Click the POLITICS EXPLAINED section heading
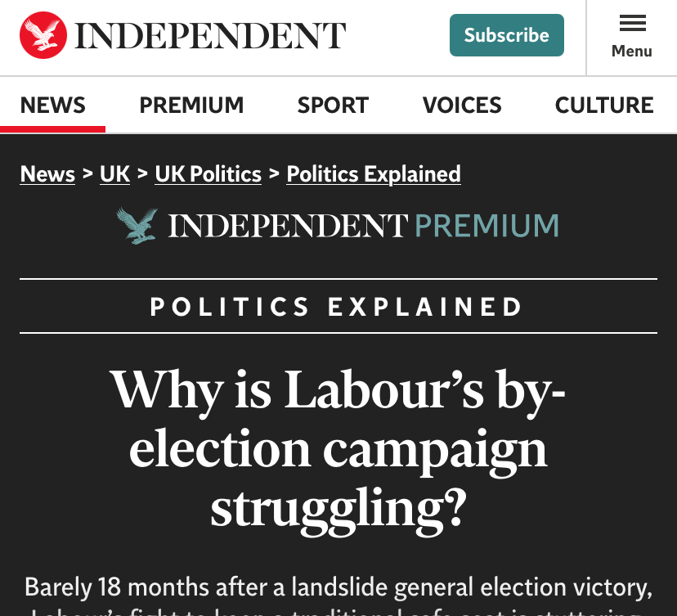The height and width of the screenshot is (616, 677). click(338, 308)
